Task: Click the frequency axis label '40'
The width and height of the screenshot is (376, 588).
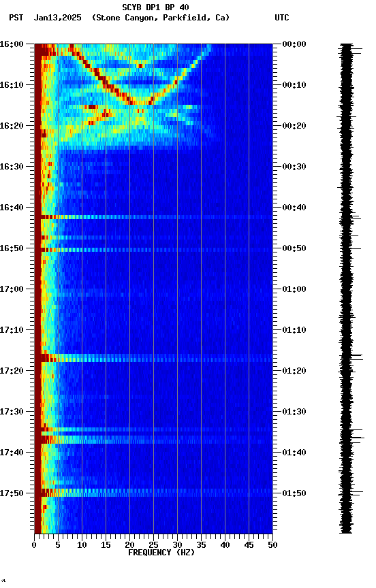Action: click(x=225, y=545)
